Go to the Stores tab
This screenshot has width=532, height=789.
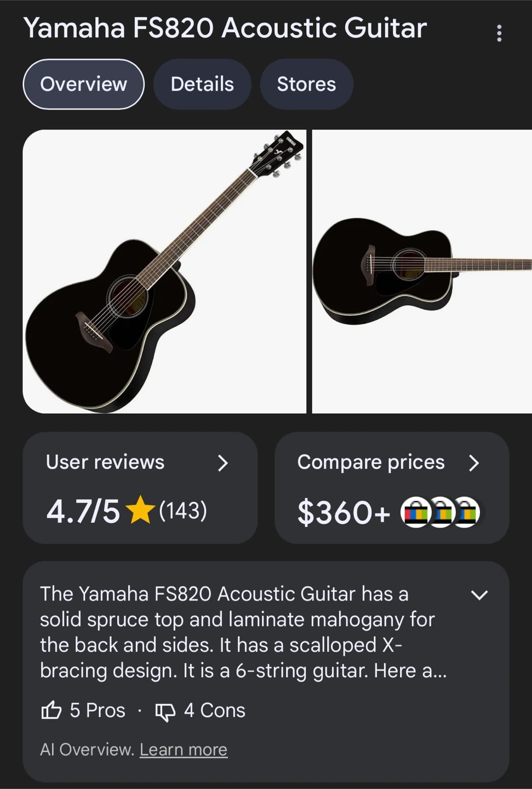[306, 84]
